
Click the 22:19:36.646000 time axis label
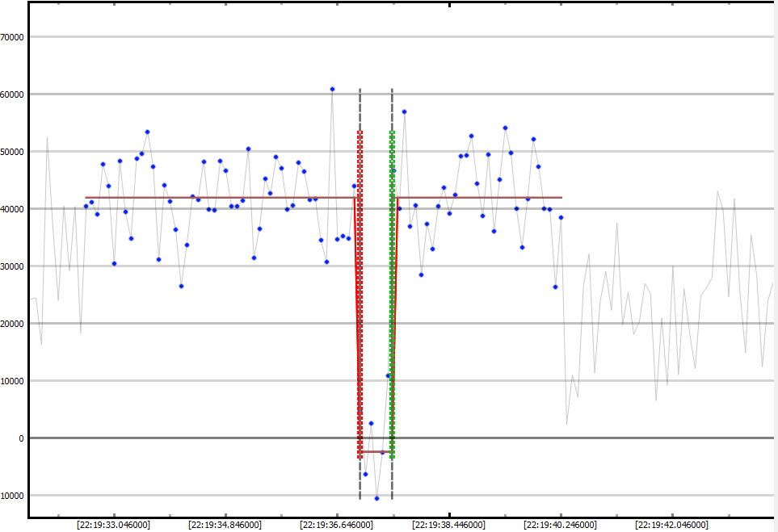click(x=337, y=525)
